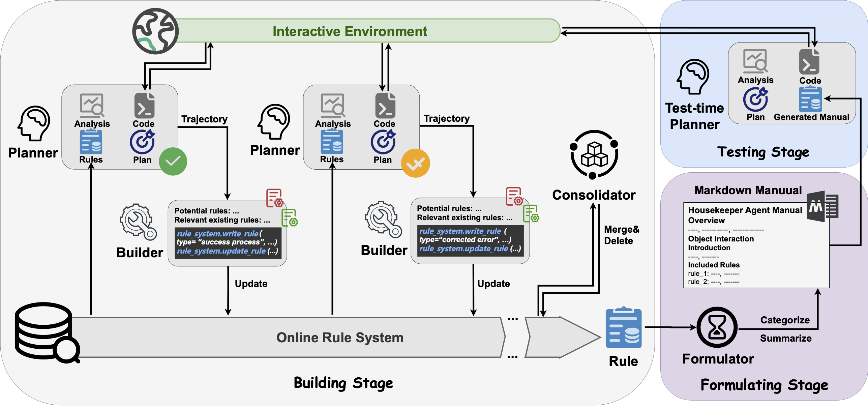Click the green success checkmark circle
The image size is (868, 406).
click(173, 162)
